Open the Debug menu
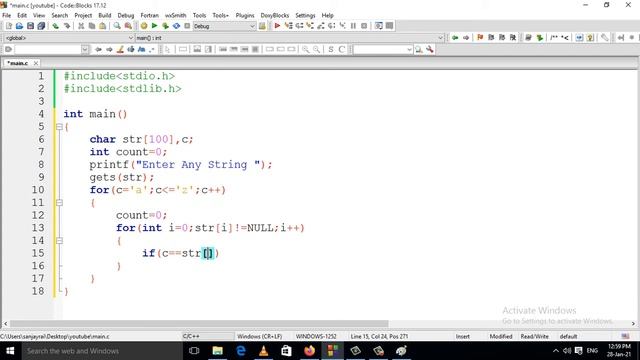640x360 pixels. [126, 15]
